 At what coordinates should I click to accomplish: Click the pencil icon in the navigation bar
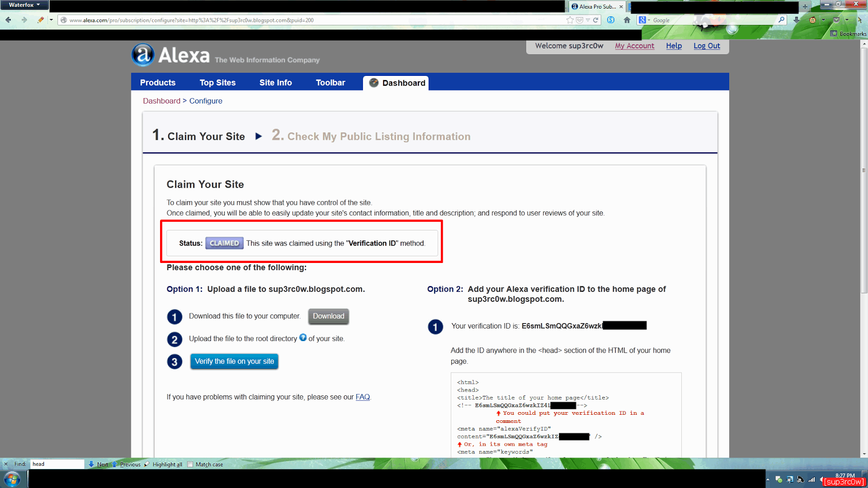click(x=41, y=20)
